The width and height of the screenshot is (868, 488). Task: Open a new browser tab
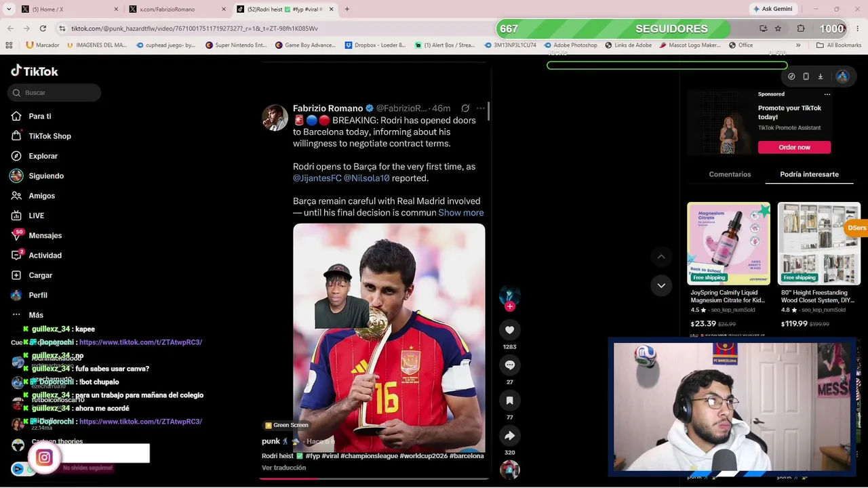click(x=347, y=9)
